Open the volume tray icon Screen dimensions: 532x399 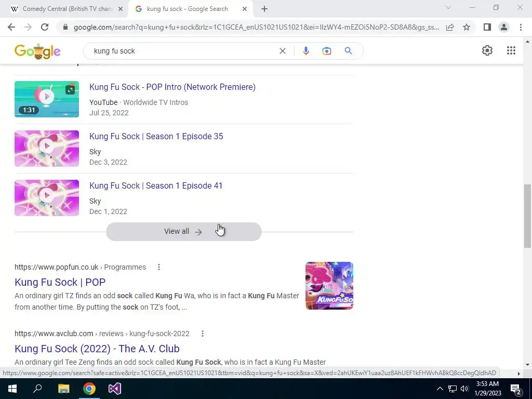(464, 389)
